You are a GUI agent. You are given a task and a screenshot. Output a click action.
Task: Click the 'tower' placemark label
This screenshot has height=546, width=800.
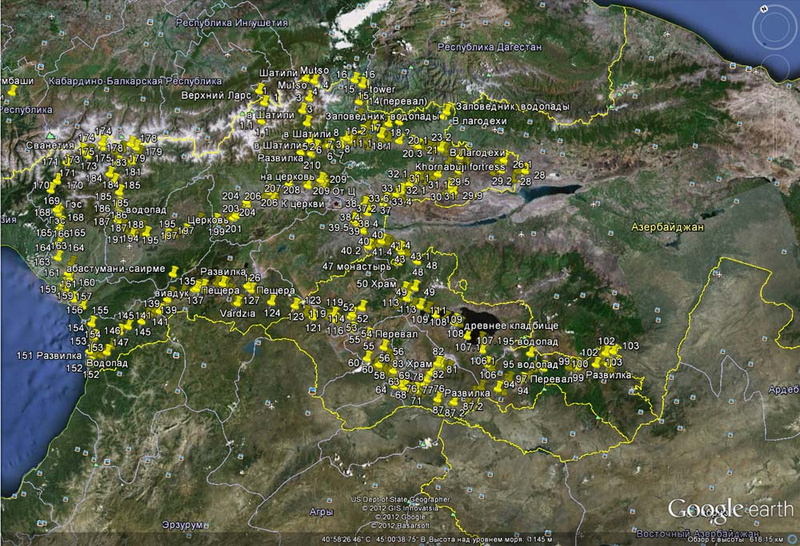[x=383, y=89]
